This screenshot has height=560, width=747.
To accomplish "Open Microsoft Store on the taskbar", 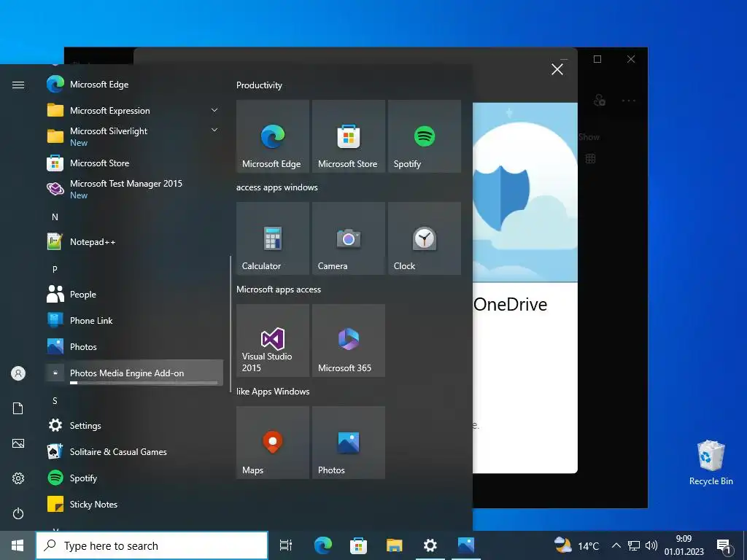I will coord(358,545).
